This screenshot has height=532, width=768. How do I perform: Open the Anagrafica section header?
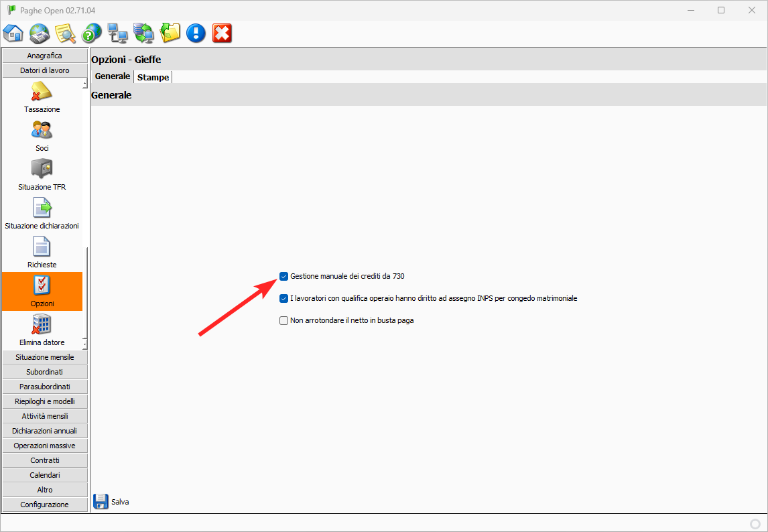coord(45,56)
